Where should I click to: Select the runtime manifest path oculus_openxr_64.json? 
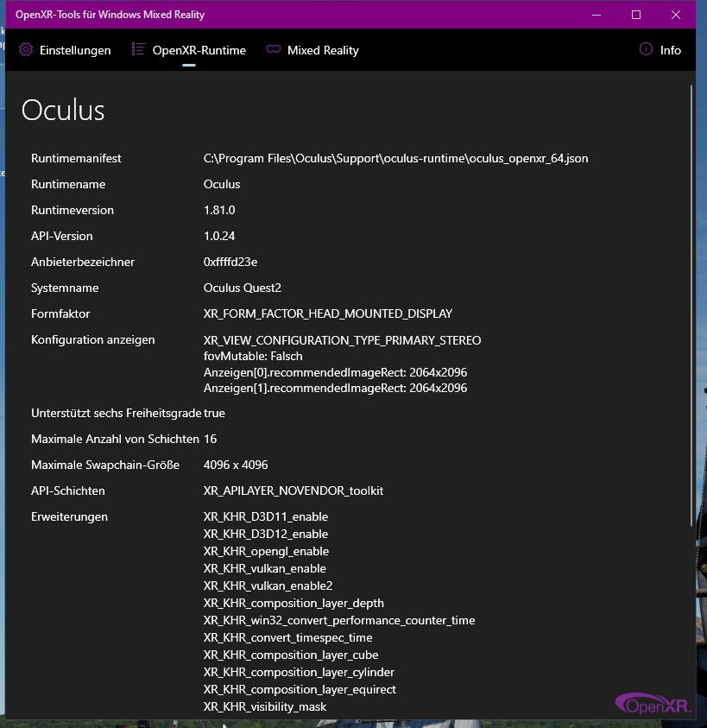click(x=395, y=158)
